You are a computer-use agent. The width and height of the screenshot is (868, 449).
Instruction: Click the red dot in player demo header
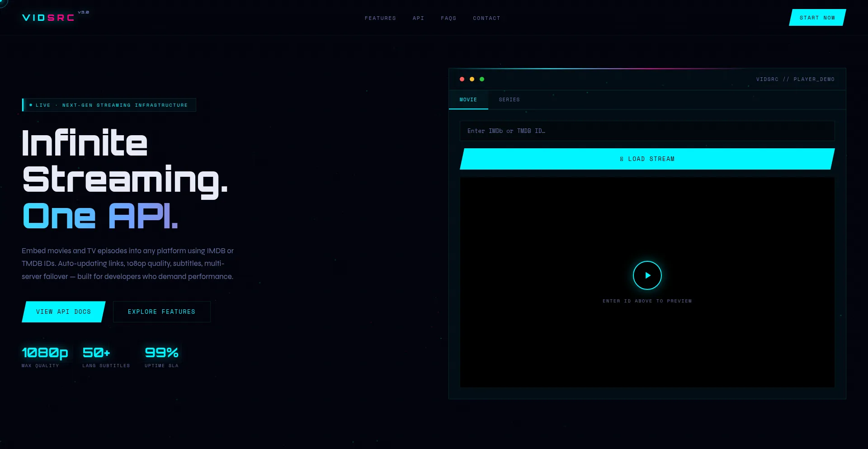click(462, 79)
